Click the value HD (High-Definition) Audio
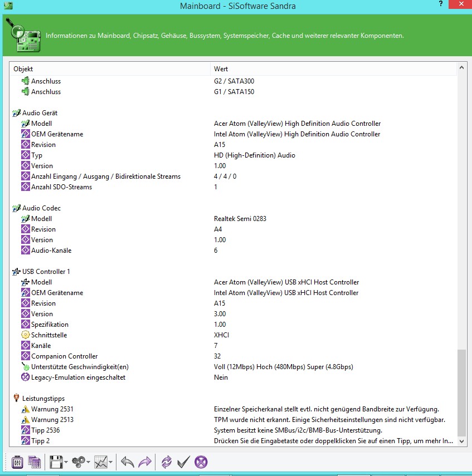This screenshot has height=476, width=472. 254,155
